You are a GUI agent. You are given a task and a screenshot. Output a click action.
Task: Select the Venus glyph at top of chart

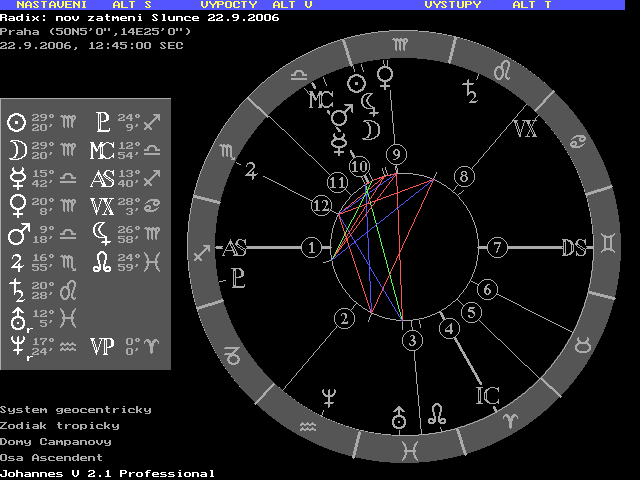pyautogui.click(x=384, y=74)
